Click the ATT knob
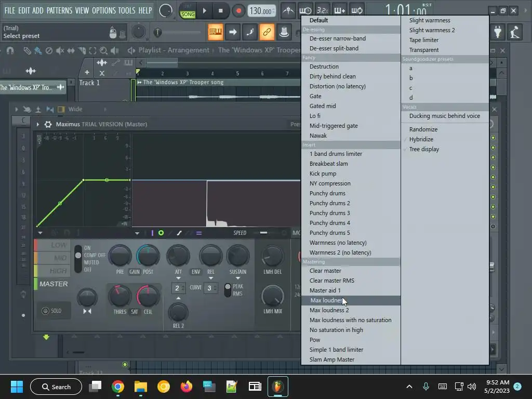Image resolution: width=532 pixels, height=399 pixels. (178, 256)
